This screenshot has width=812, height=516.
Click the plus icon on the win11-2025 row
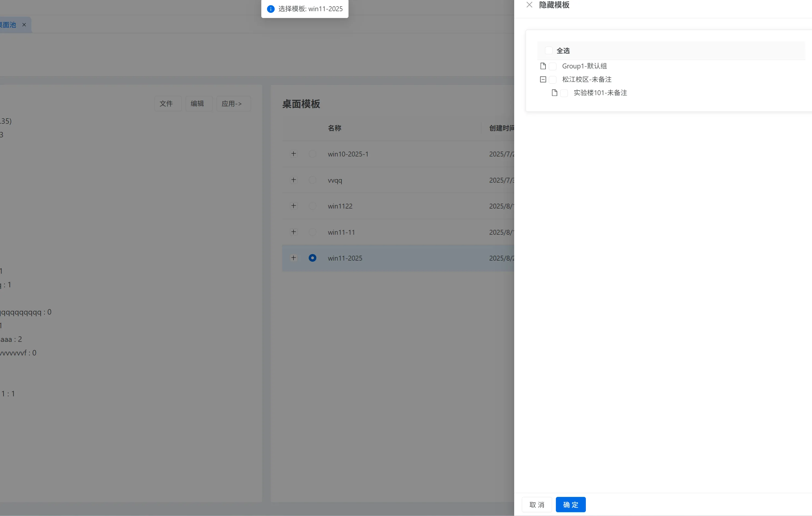[293, 258]
